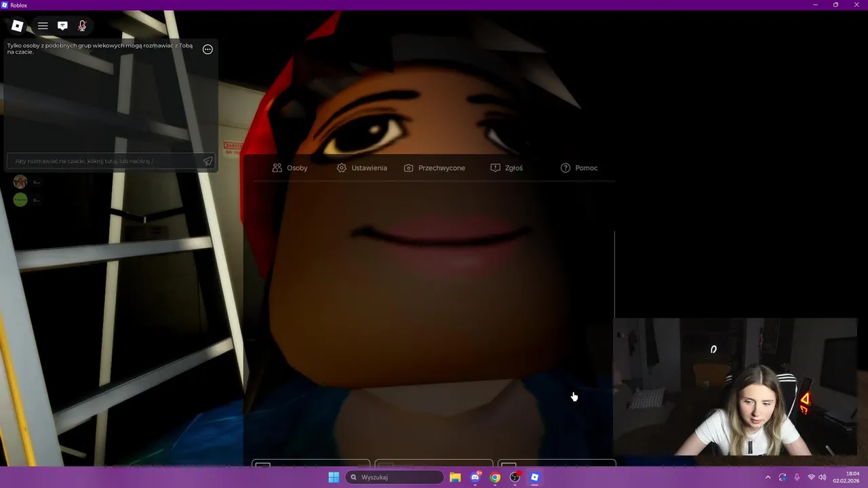Click the microphone icon in the system tray
Viewport: 868px width, 488px height.
(797, 477)
